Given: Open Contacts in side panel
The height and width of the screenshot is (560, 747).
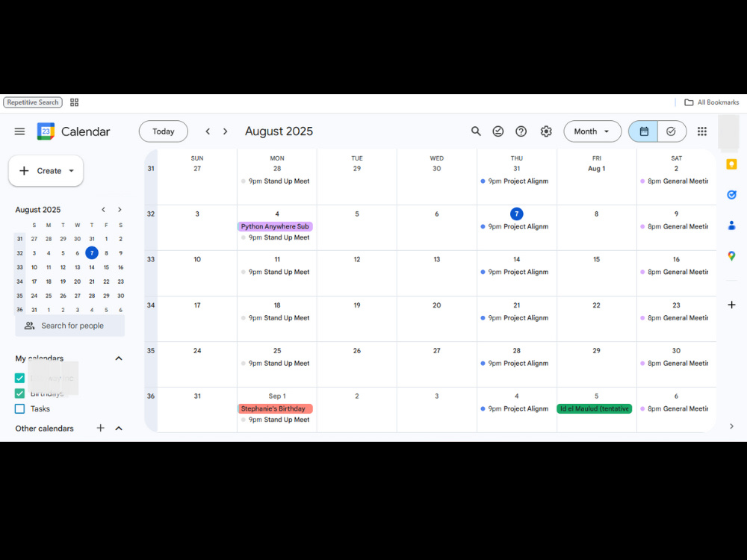Looking at the screenshot, I should click(732, 225).
